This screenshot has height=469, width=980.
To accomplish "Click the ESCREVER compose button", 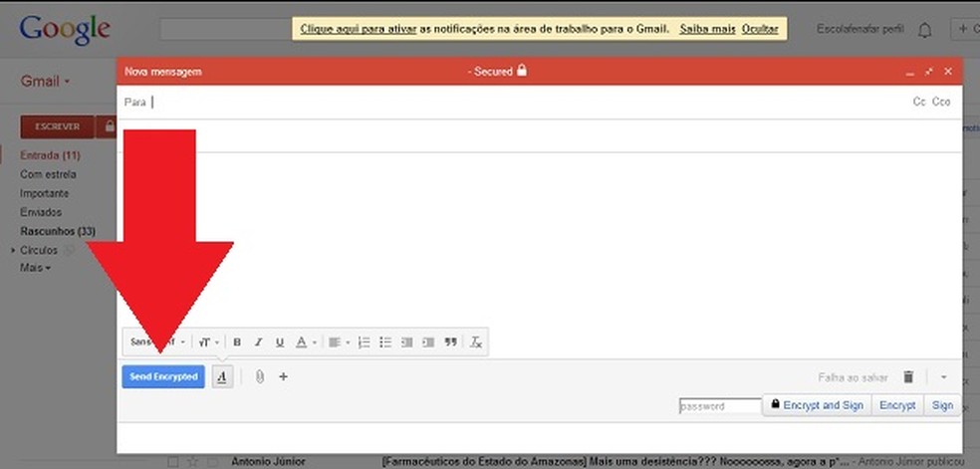I will tap(57, 126).
